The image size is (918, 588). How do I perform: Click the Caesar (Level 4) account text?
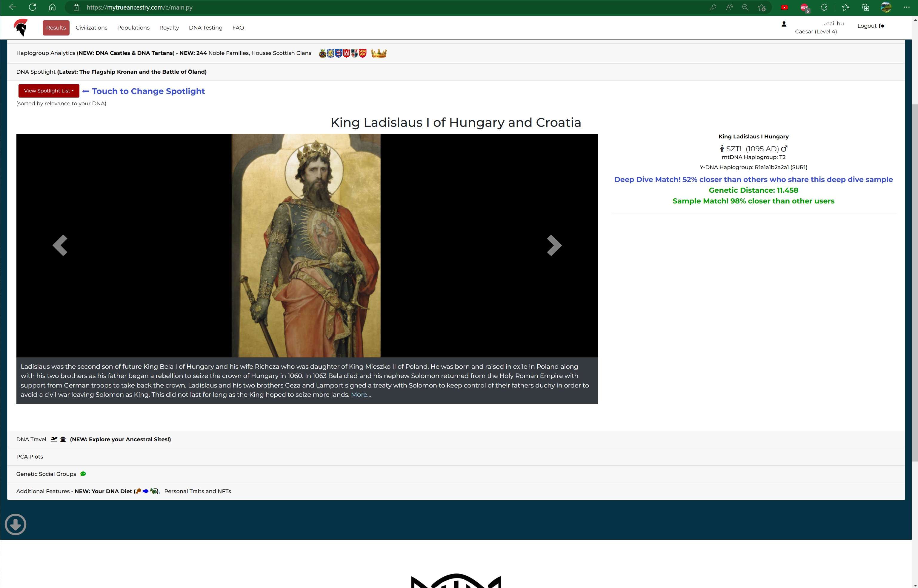coord(816,32)
